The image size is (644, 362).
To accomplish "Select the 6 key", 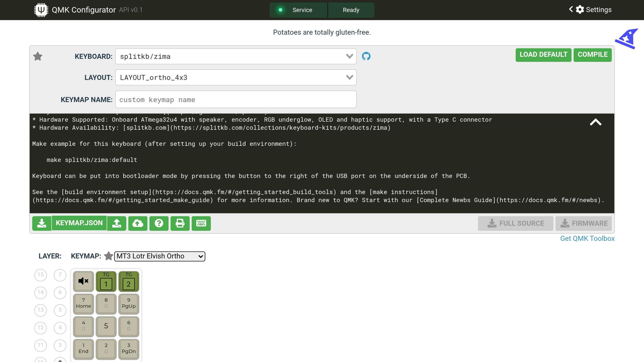I will click(129, 326).
